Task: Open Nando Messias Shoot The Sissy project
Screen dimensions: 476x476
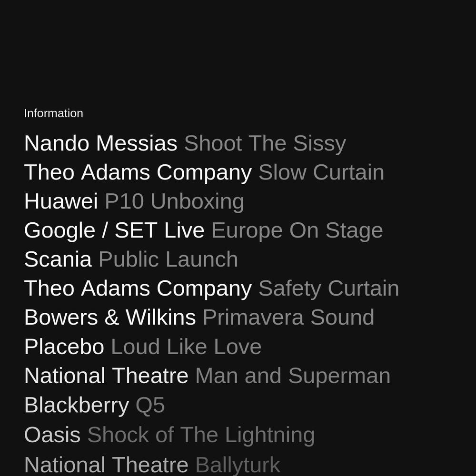Action: pyautogui.click(x=185, y=143)
